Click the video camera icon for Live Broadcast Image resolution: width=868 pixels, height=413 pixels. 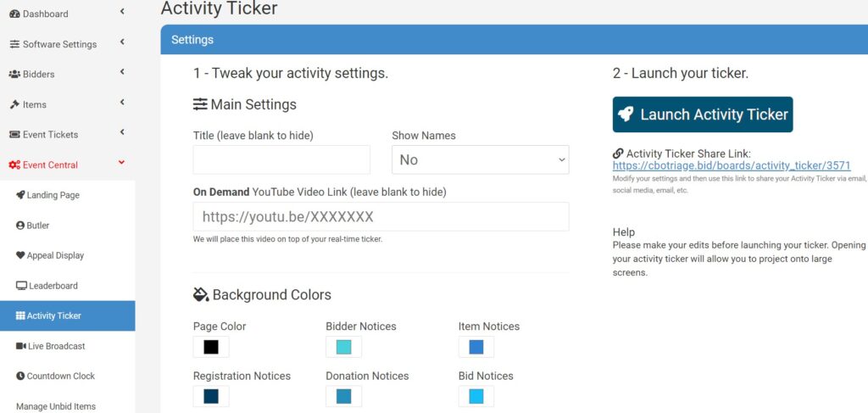click(x=21, y=346)
